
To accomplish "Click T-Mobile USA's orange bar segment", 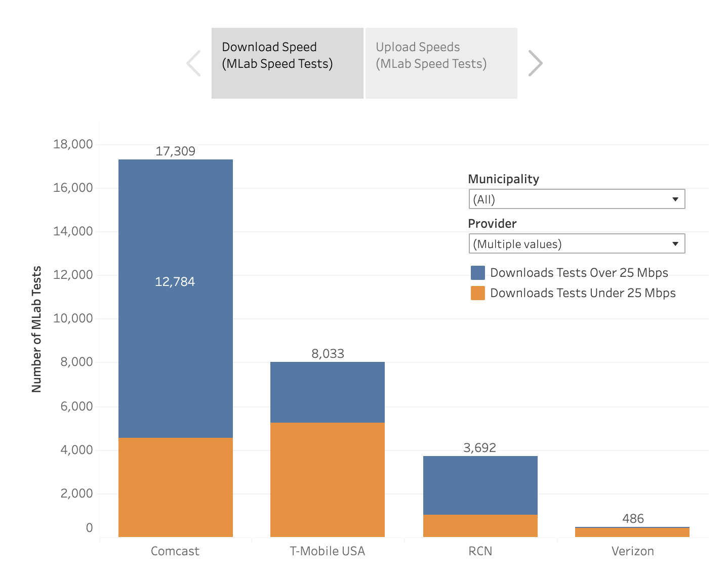I will pyautogui.click(x=328, y=480).
